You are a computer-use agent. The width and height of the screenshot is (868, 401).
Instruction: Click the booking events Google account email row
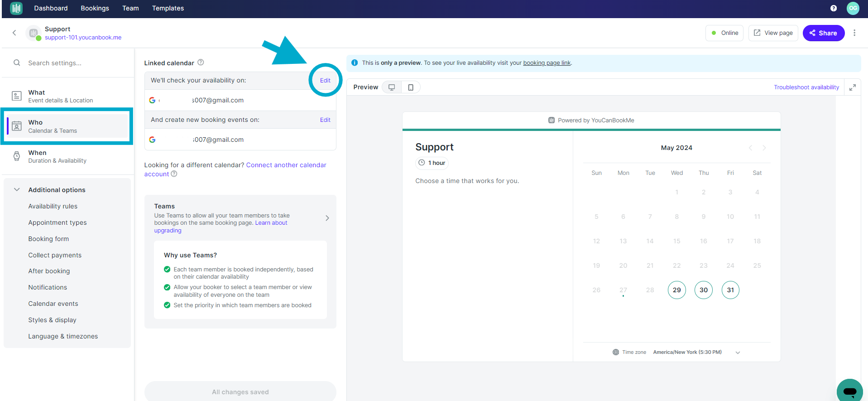(240, 140)
